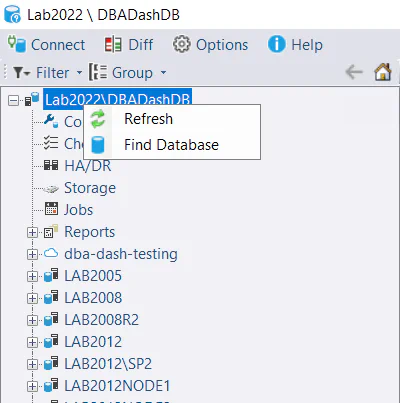This screenshot has height=403, width=400.
Task: Click the Home house icon
Action: coord(383,72)
